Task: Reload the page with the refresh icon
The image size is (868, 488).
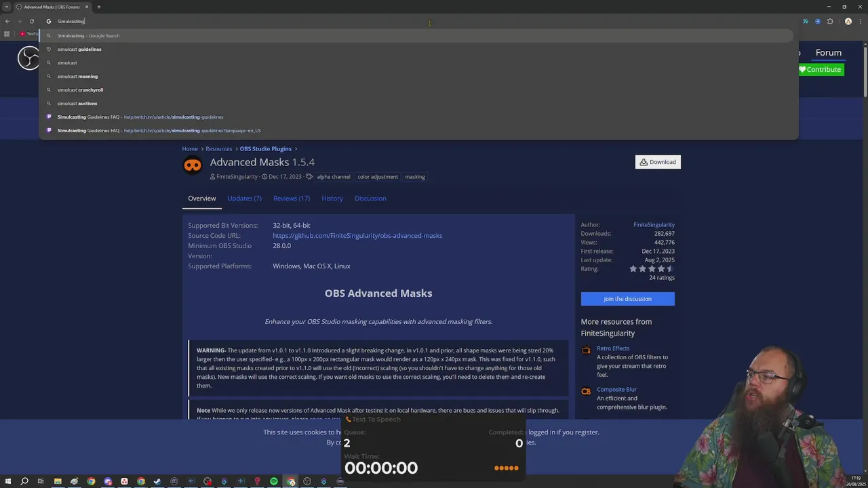Action: click(31, 21)
